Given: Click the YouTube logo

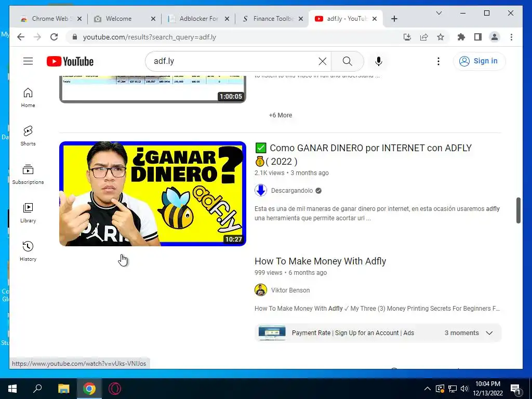Looking at the screenshot, I should pyautogui.click(x=70, y=61).
